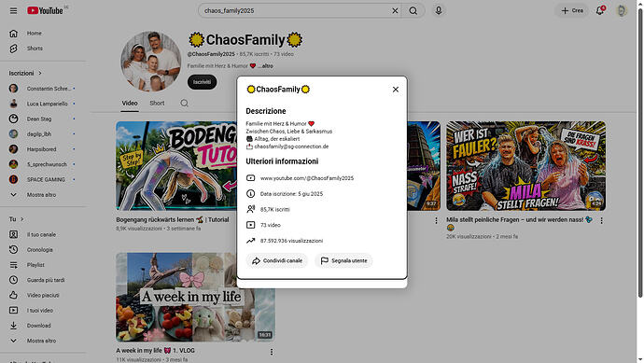Open Bogengang rückwärts lernen video title
Viewport: 644px width, 363px height.
172,220
